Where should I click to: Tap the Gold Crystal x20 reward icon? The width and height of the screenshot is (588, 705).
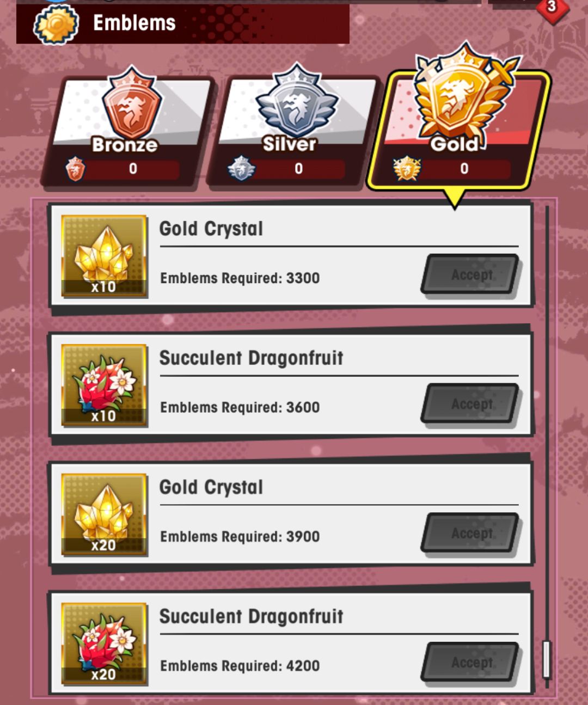point(104,514)
